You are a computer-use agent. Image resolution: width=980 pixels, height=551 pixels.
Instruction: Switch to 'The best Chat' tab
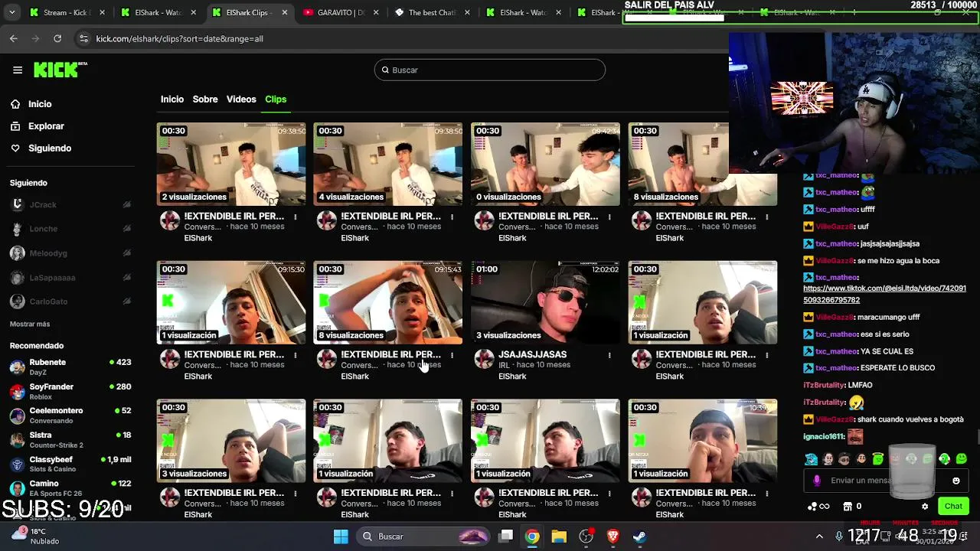point(431,12)
